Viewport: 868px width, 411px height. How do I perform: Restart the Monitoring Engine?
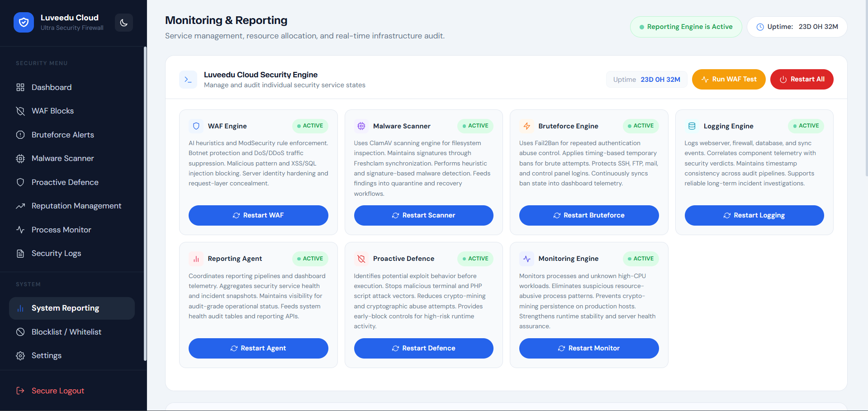[x=589, y=348]
